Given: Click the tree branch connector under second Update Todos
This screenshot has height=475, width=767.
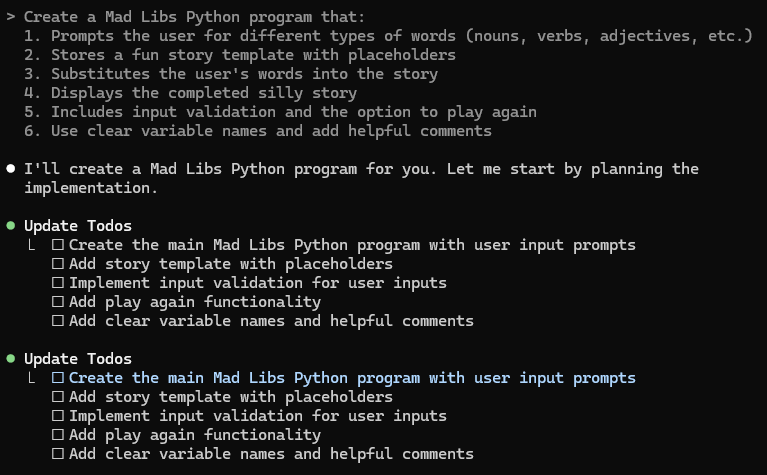Looking at the screenshot, I should tap(32, 378).
